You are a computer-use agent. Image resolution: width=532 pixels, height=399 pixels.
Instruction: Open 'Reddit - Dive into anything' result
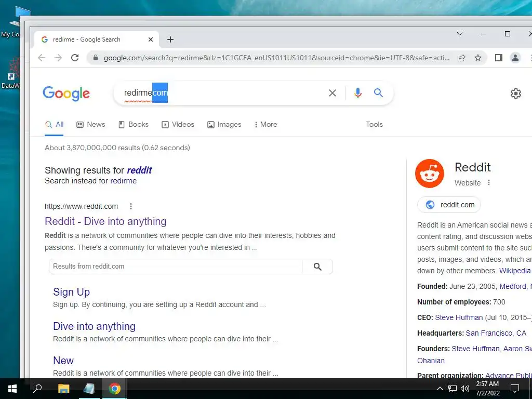(105, 221)
